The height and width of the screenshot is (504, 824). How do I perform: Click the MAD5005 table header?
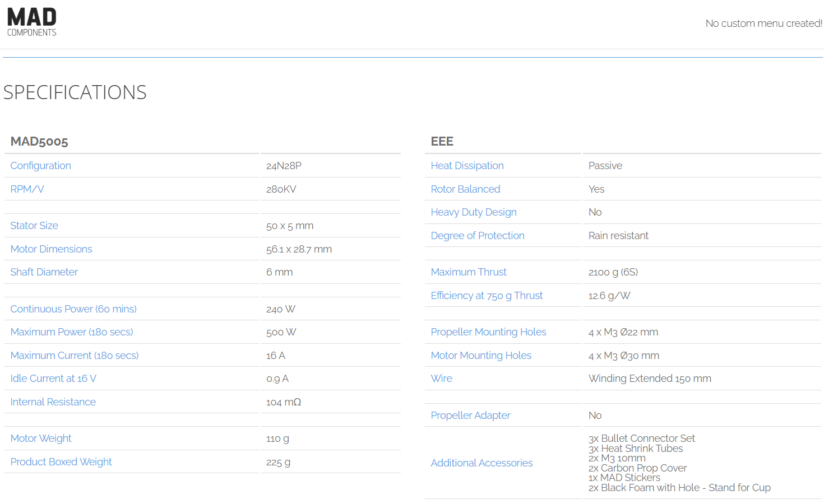pyautogui.click(x=39, y=142)
